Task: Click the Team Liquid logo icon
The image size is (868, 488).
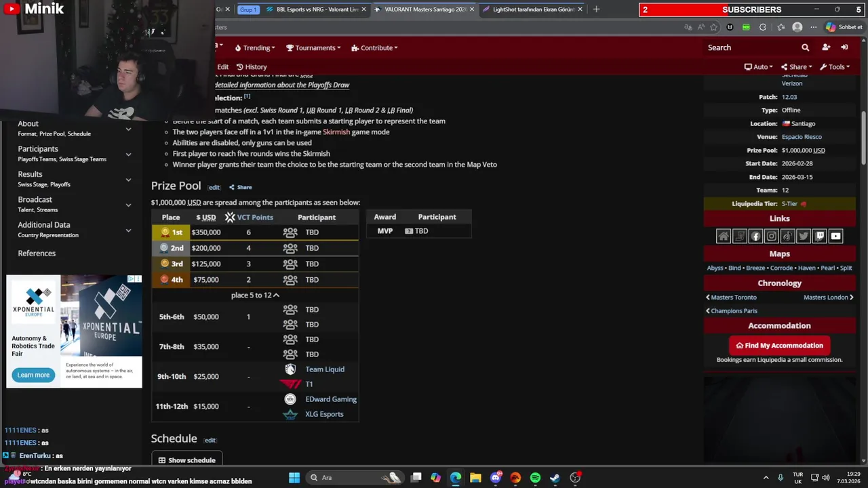Action: (x=290, y=369)
